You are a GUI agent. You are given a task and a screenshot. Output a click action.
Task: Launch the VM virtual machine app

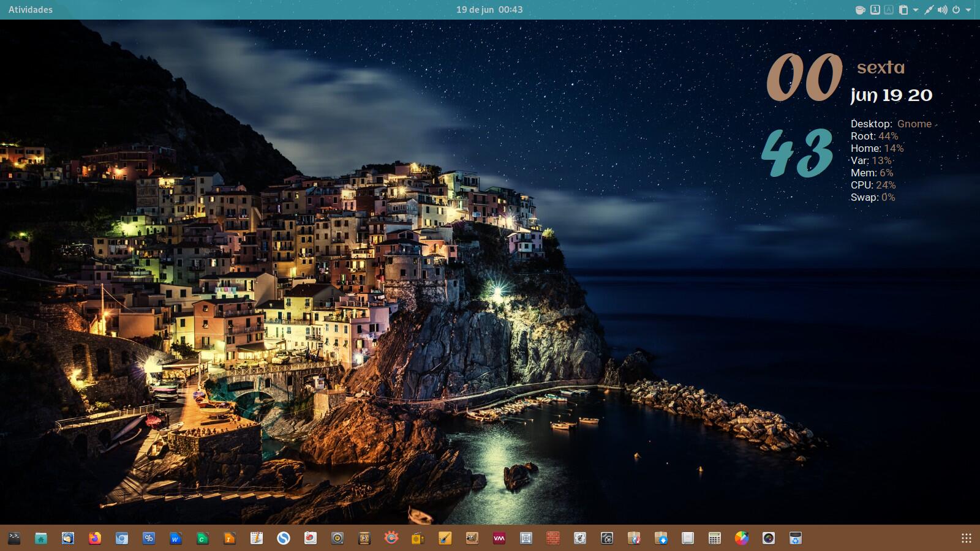pos(499,538)
